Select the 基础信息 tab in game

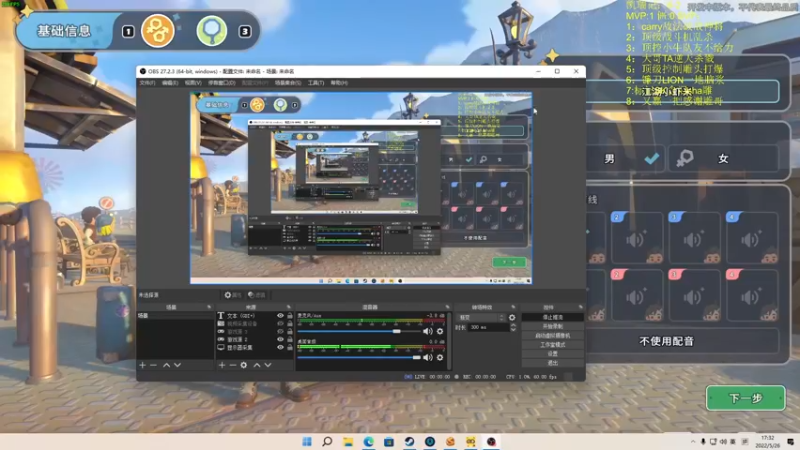64,31
